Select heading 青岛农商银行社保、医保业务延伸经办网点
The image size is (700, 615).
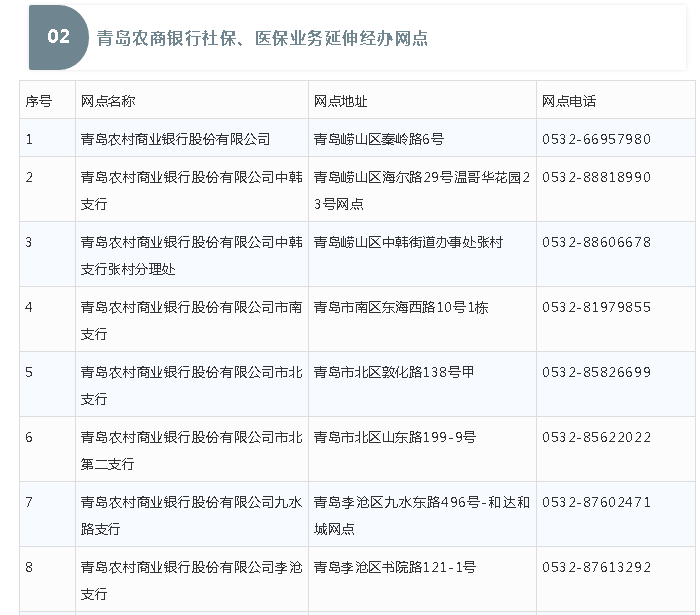[x=262, y=38]
